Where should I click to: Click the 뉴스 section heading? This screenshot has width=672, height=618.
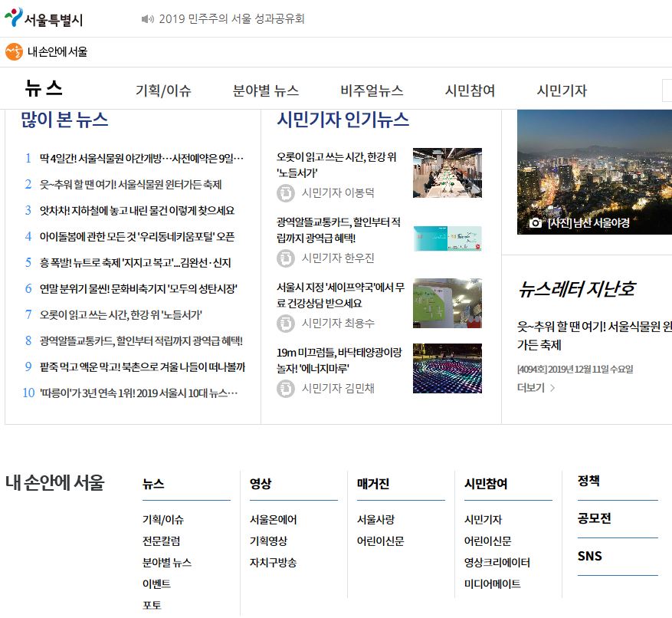click(43, 88)
